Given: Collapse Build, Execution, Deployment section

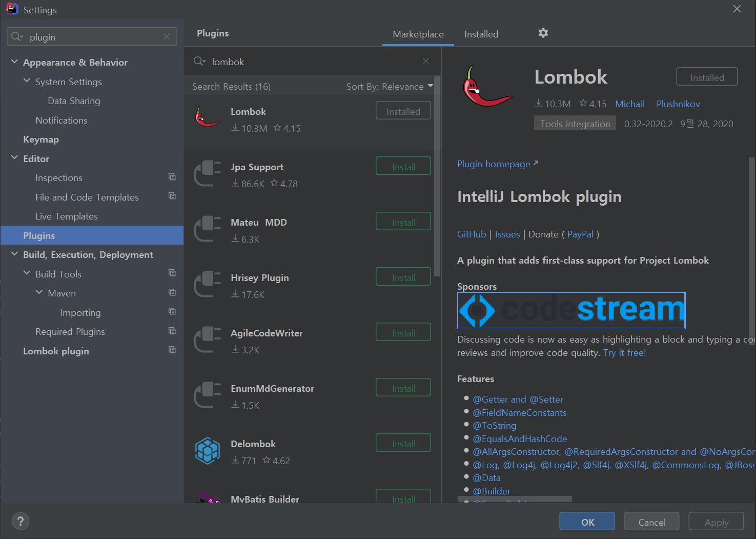Looking at the screenshot, I should tap(14, 254).
